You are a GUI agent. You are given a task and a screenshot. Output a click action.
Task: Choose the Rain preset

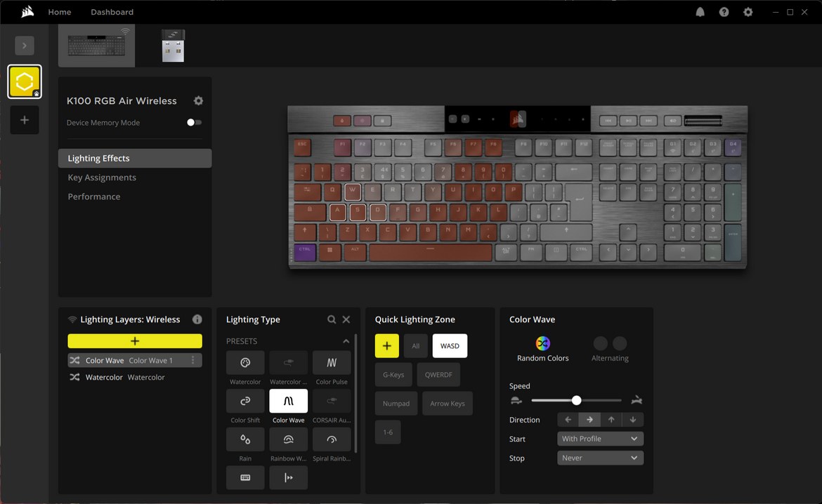[245, 439]
